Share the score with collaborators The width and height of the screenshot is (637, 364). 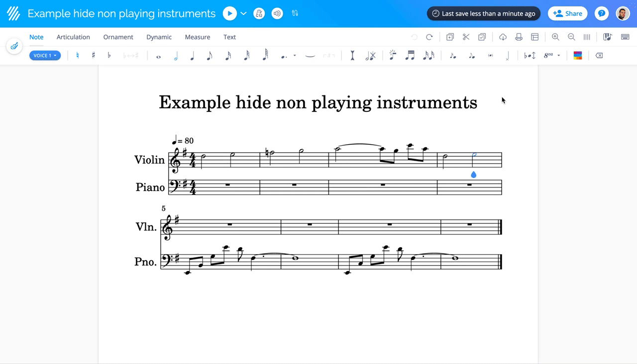tap(567, 13)
